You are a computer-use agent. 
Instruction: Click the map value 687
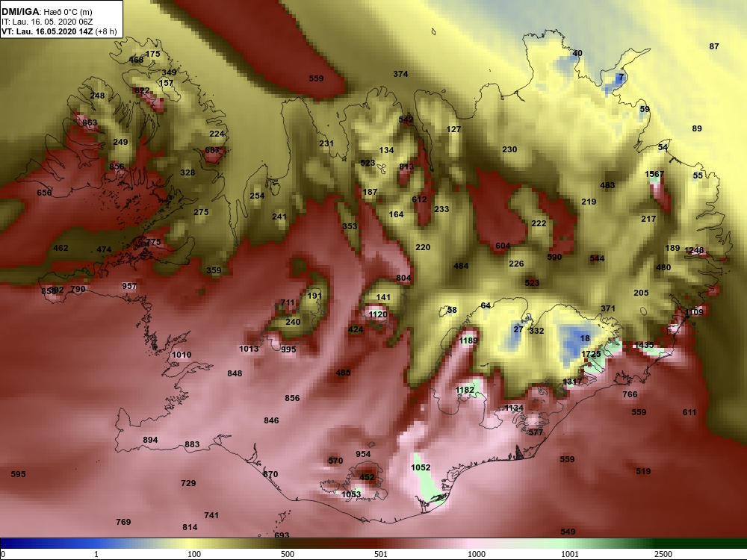tap(212, 151)
